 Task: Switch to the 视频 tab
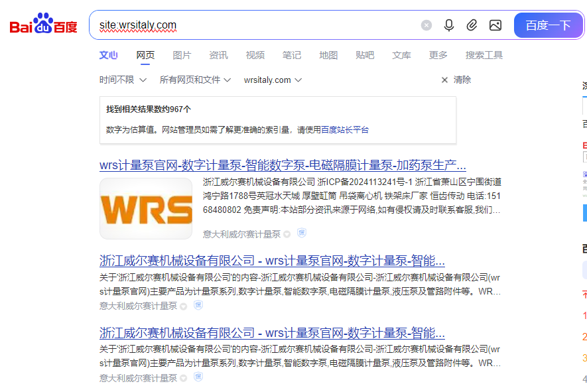[255, 55]
